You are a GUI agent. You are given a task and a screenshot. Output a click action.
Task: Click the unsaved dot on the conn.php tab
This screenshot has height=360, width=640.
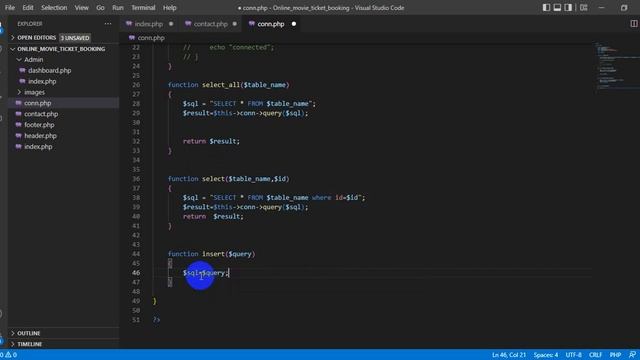coord(294,24)
